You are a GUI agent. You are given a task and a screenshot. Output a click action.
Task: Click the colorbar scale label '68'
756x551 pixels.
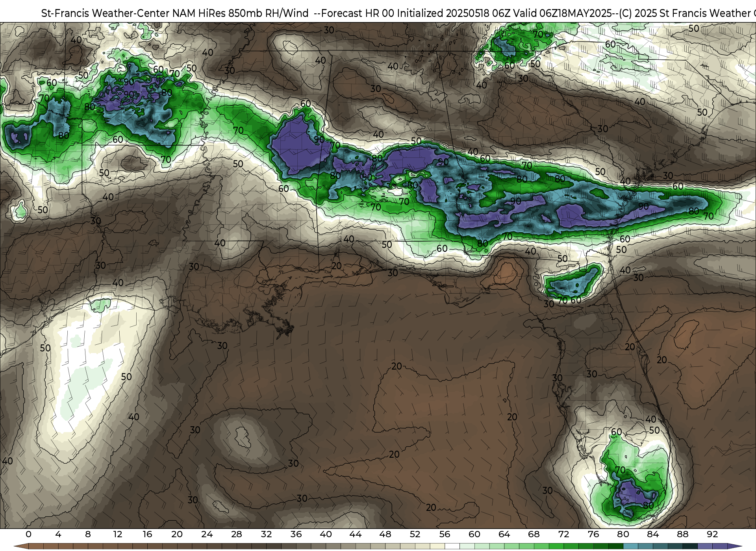point(534,534)
